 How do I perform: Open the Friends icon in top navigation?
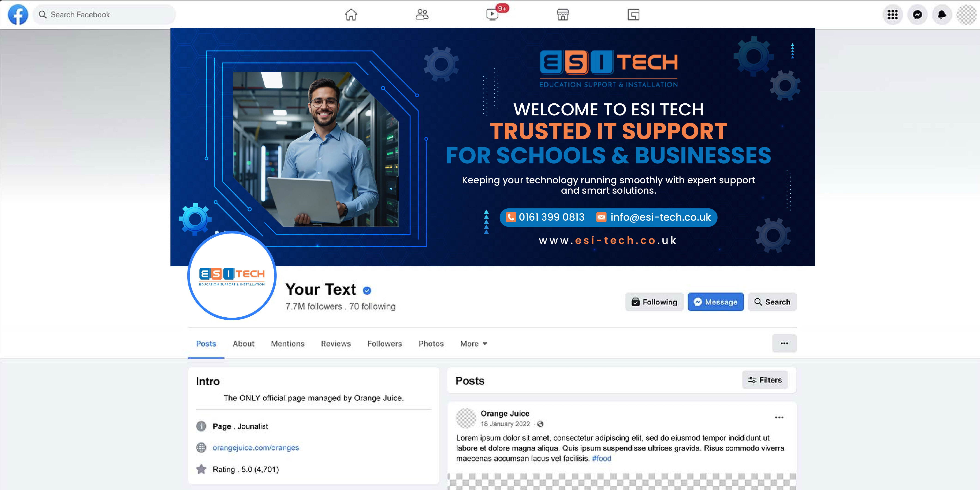[422, 15]
